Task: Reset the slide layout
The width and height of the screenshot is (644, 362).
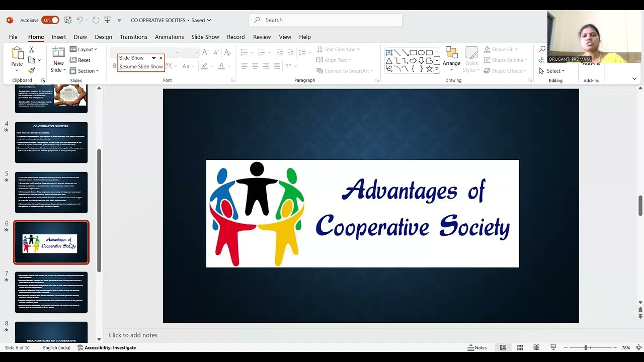Action: (80, 60)
